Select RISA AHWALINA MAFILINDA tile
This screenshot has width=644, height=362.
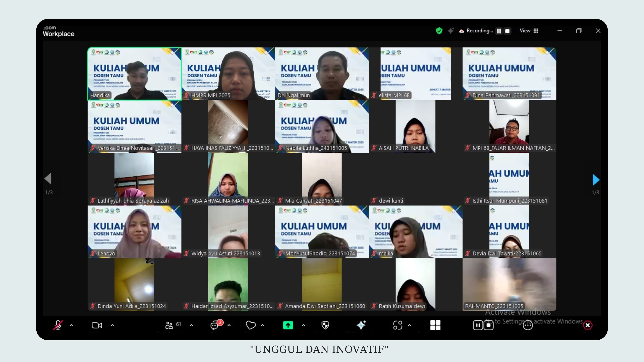228,179
